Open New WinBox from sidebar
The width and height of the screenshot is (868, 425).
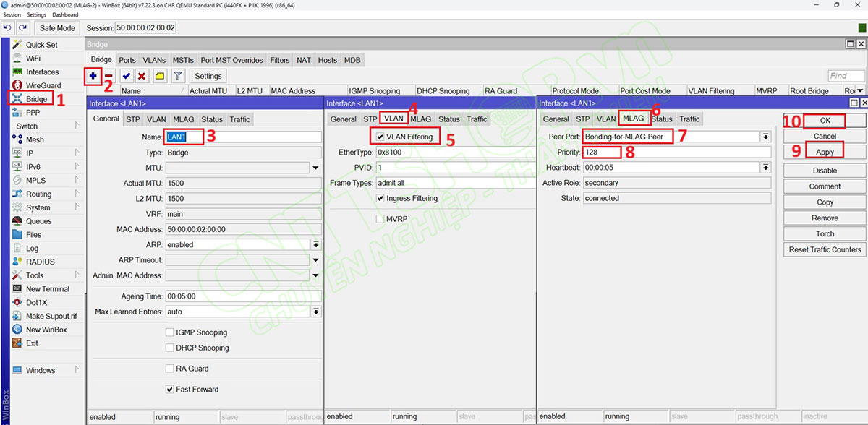coord(46,330)
